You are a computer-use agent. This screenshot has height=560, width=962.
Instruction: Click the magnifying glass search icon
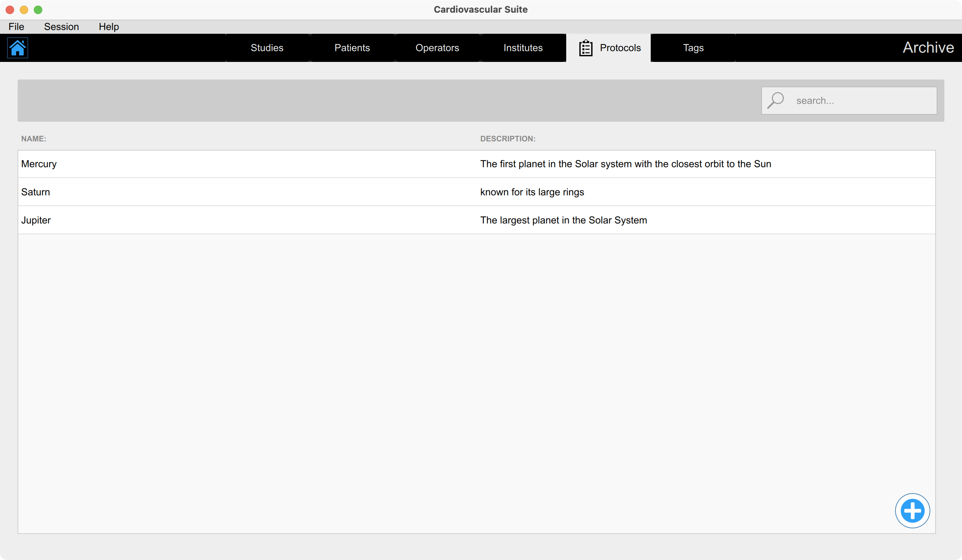pos(775,100)
